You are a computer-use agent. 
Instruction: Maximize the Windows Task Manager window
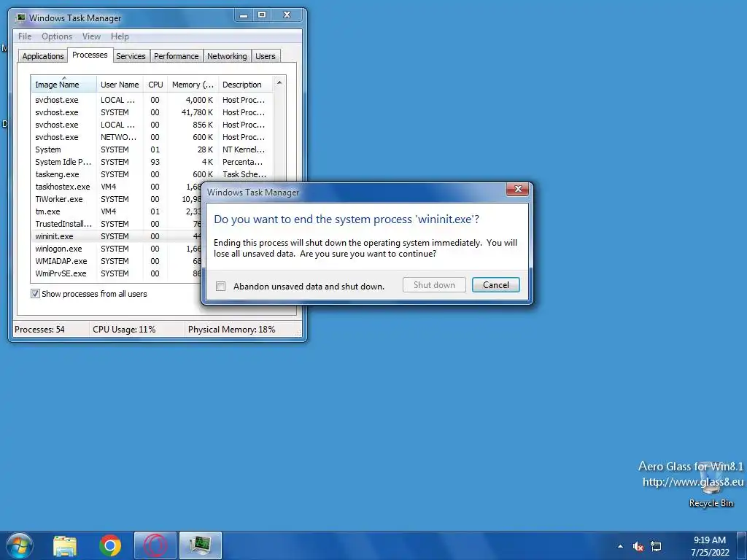[262, 15]
